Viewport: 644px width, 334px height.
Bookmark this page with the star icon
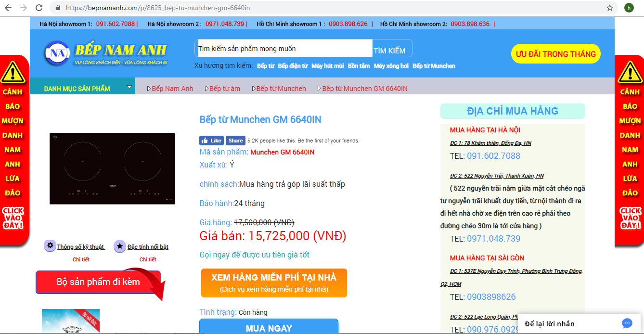[x=610, y=8]
